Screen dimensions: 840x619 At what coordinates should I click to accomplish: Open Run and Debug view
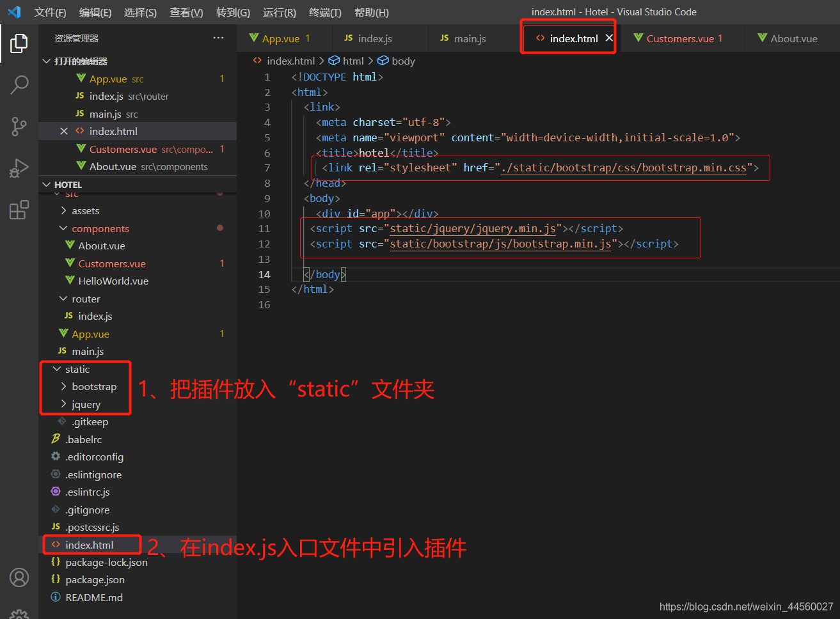point(19,168)
